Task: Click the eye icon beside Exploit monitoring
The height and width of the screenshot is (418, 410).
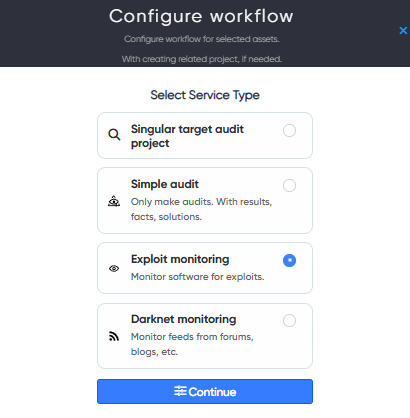Action: (x=114, y=268)
